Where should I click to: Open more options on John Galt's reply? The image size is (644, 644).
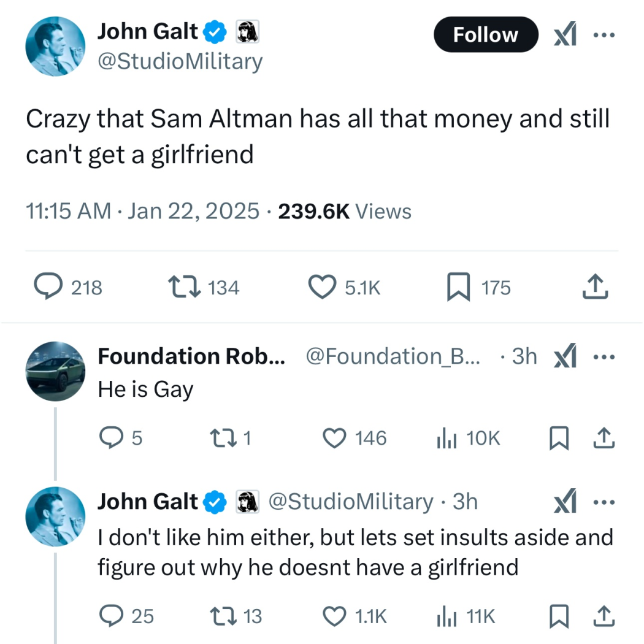604,502
